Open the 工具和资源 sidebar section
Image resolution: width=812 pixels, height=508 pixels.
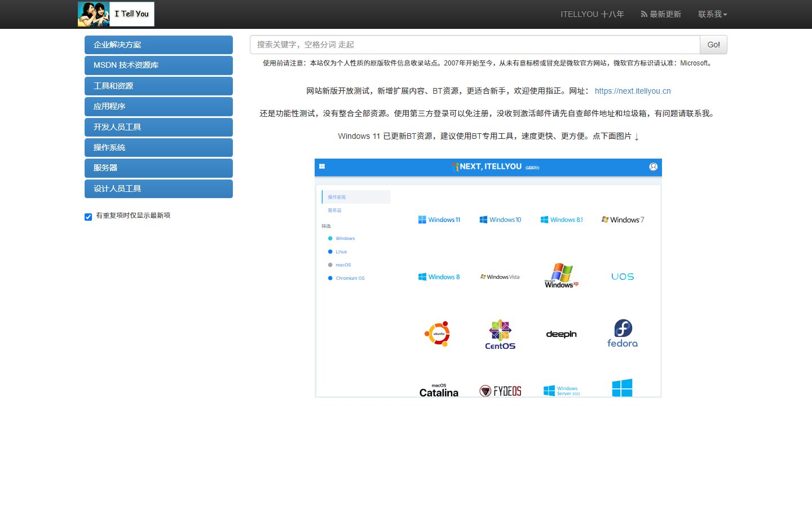(158, 86)
